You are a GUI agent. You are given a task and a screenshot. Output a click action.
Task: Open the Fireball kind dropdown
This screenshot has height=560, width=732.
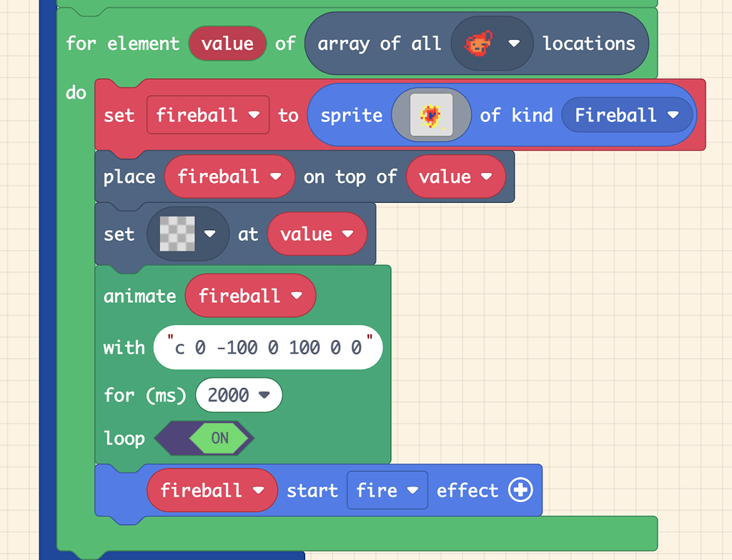coord(671,115)
